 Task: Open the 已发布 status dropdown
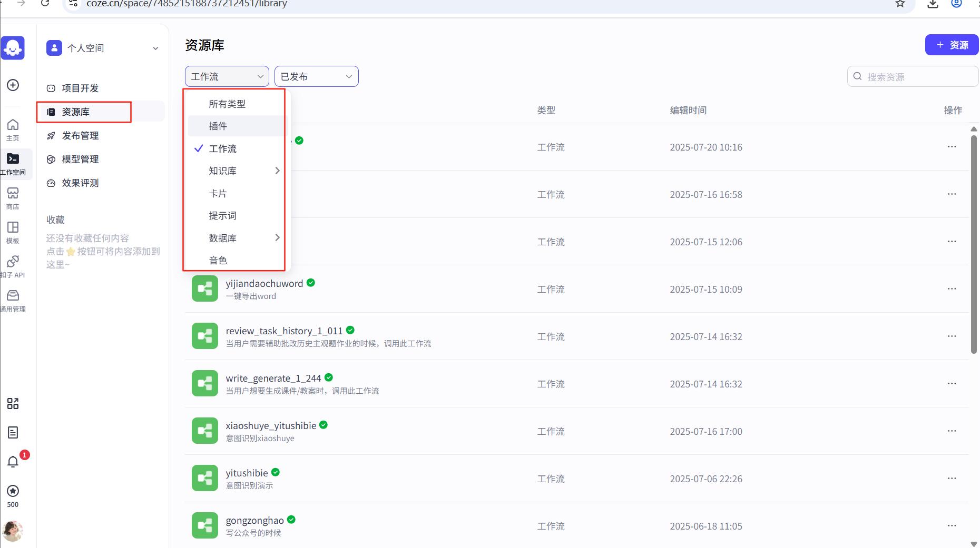pyautogui.click(x=316, y=76)
